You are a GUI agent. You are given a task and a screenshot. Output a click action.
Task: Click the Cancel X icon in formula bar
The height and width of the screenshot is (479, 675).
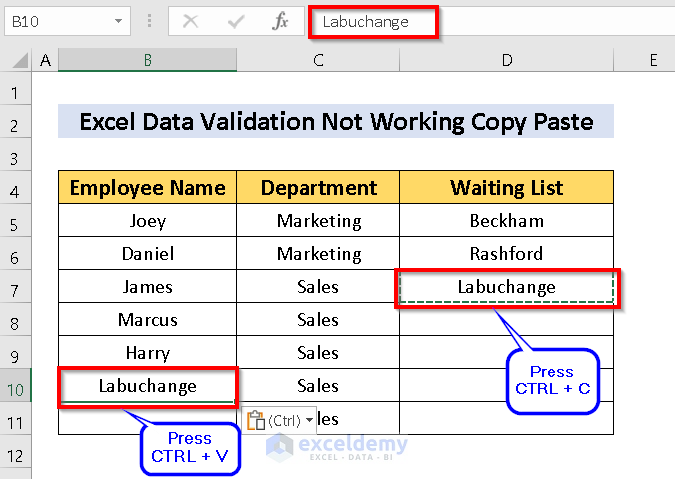pyautogui.click(x=190, y=21)
